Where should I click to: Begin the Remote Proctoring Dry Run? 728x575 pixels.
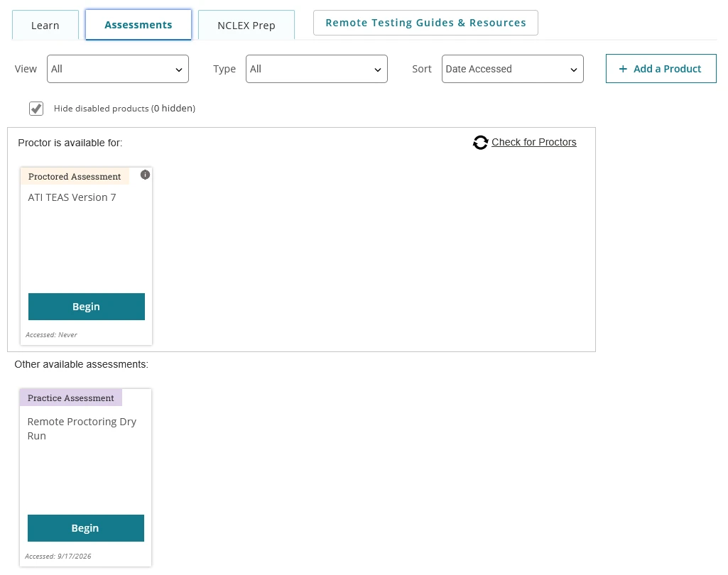pyautogui.click(x=86, y=527)
